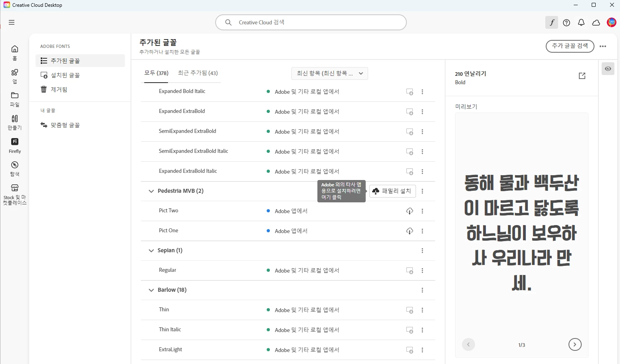Go to Home in the sidebar

point(15,53)
